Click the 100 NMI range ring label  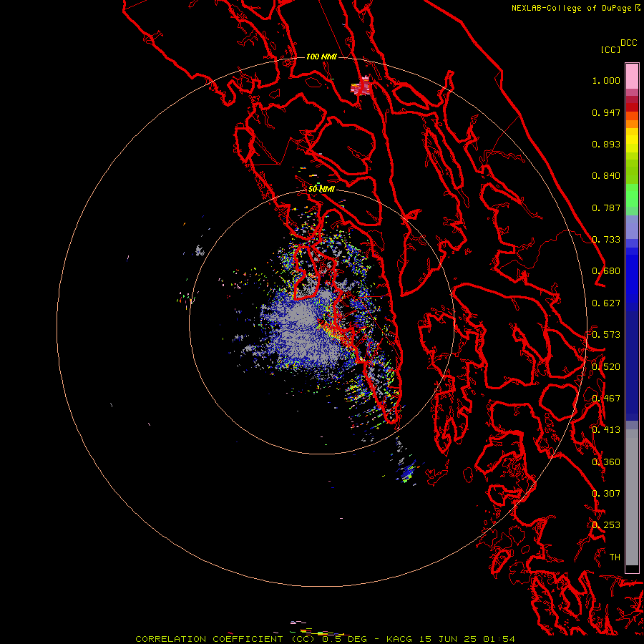[x=321, y=57]
